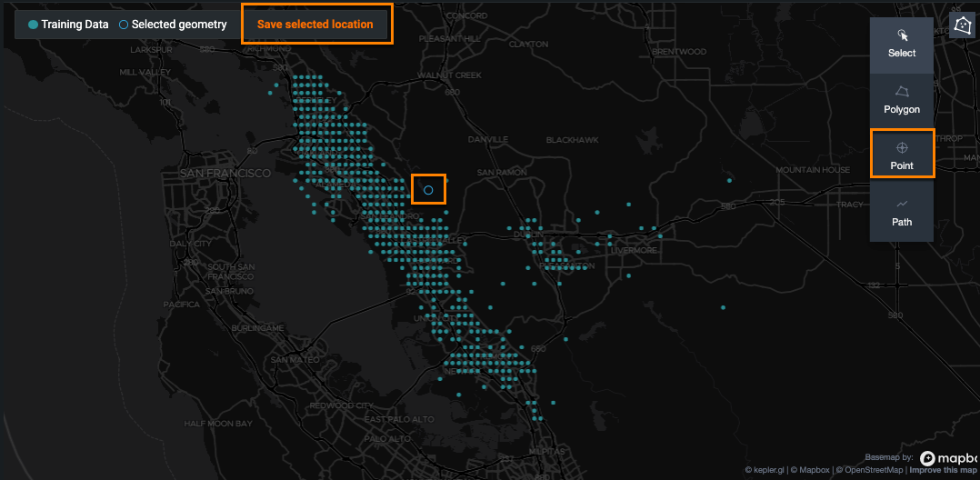The width and height of the screenshot is (980, 480).
Task: Click isolated training point left of Mountain House
Action: tap(729, 180)
